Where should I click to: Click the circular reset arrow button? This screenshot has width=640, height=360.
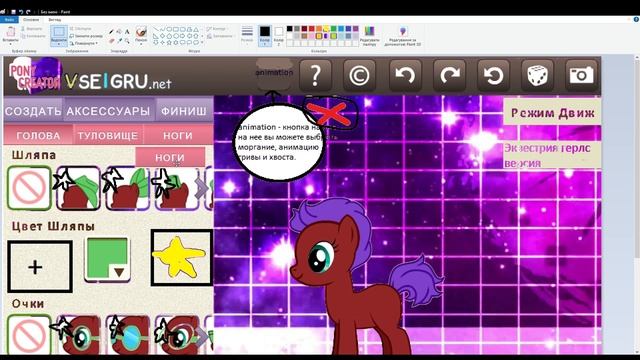pos(493,75)
